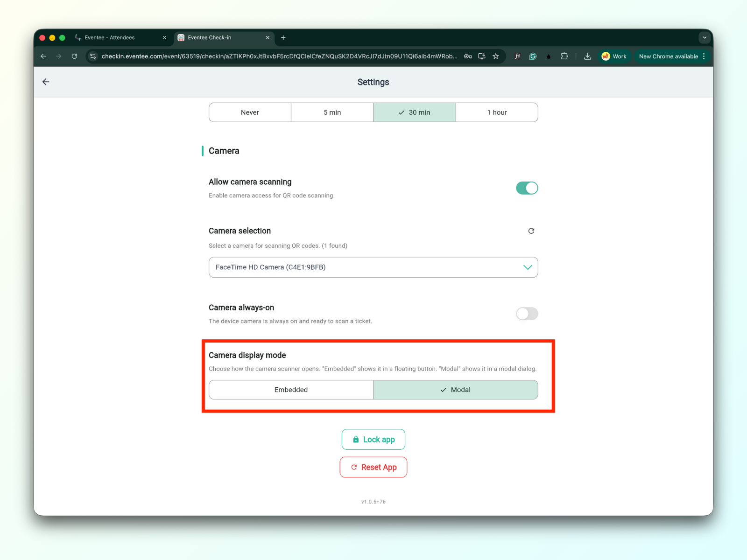Open a new browser tab
The width and height of the screenshot is (747, 560).
pos(283,38)
